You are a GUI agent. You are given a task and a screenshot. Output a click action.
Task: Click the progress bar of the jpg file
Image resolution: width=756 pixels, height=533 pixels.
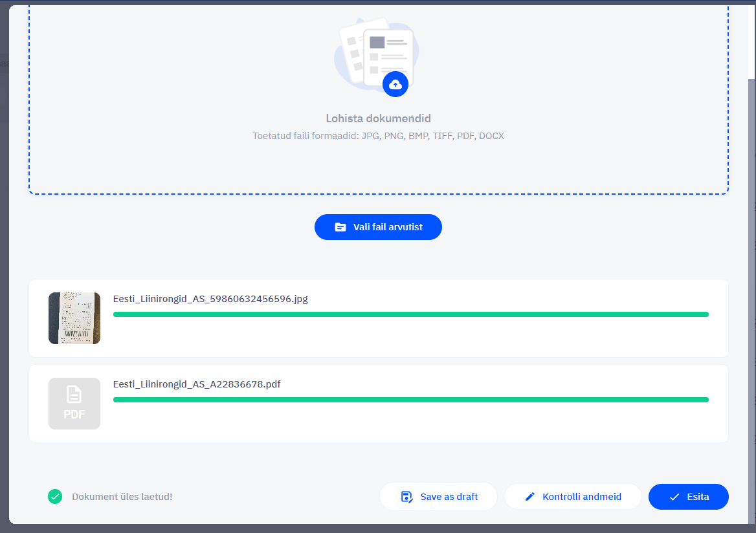coord(411,314)
